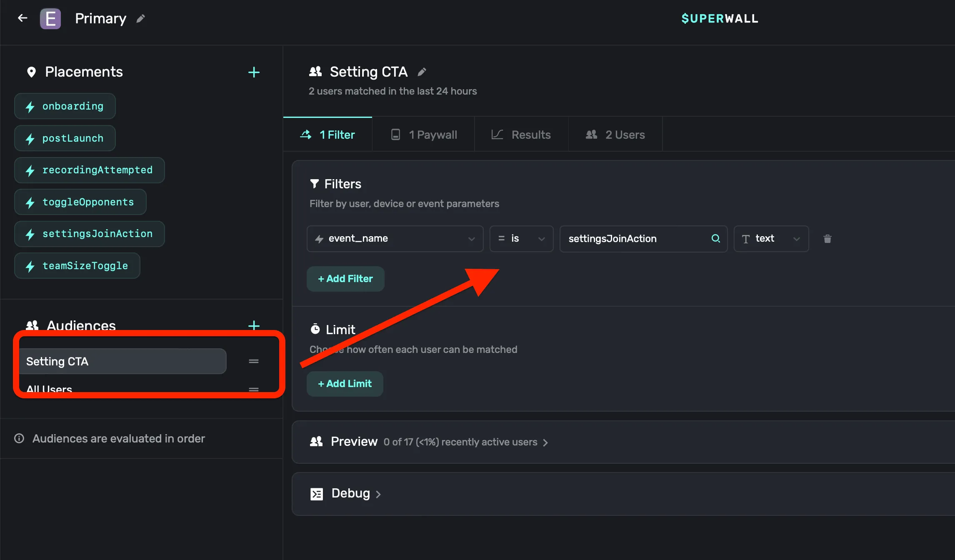
Task: Click the Superwall logo
Action: (x=720, y=18)
